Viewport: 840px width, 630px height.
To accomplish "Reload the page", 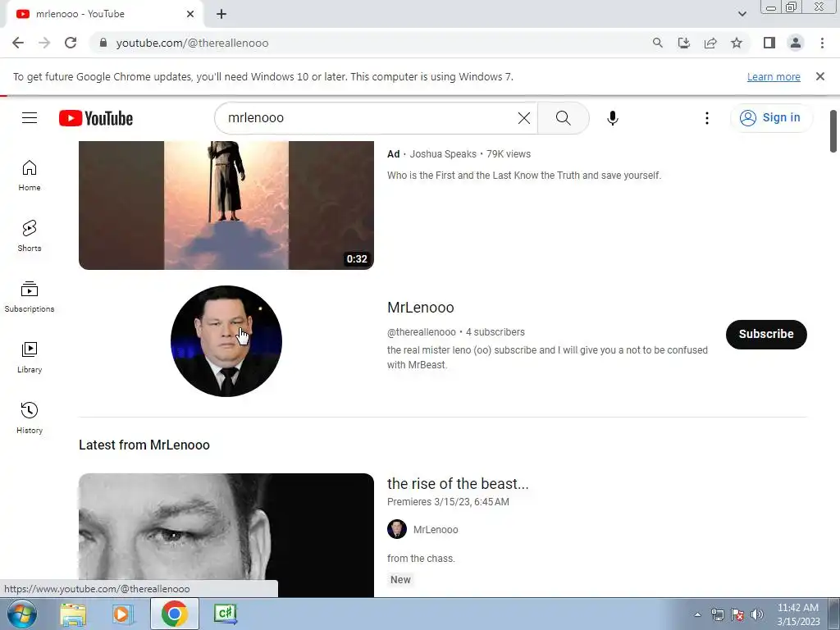I will coord(71,43).
